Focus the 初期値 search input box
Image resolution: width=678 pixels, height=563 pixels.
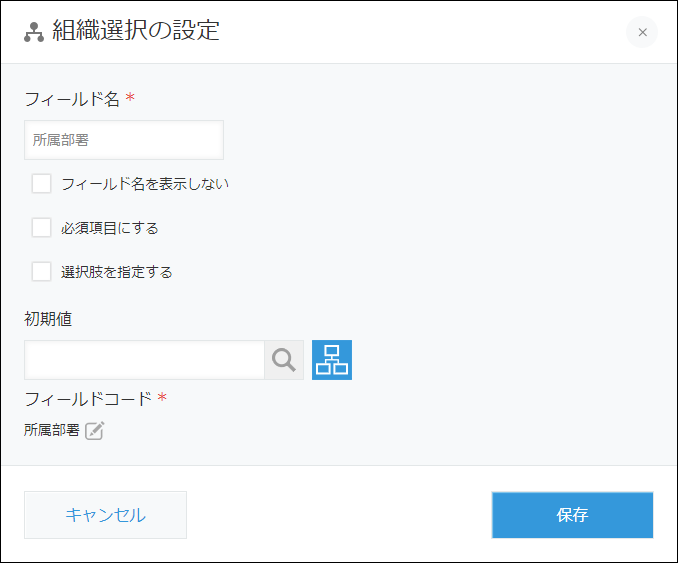pos(144,360)
